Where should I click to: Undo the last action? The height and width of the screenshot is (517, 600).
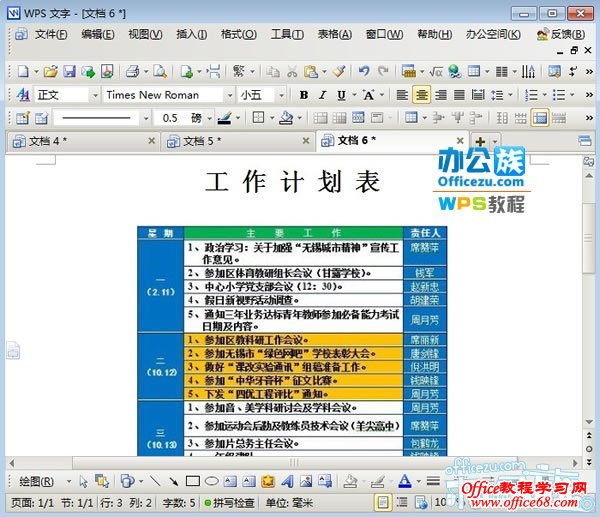[364, 72]
